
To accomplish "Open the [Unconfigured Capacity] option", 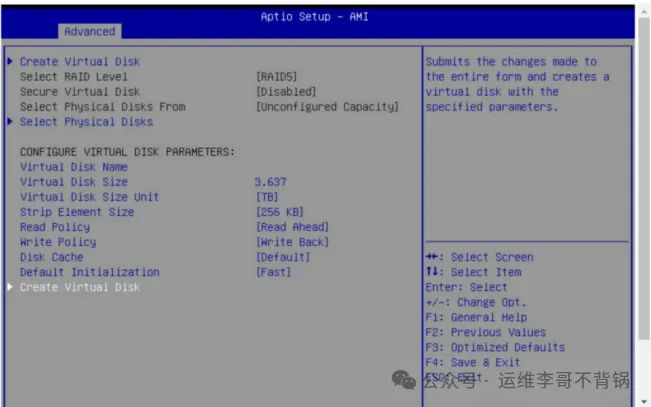I will tap(327, 107).
